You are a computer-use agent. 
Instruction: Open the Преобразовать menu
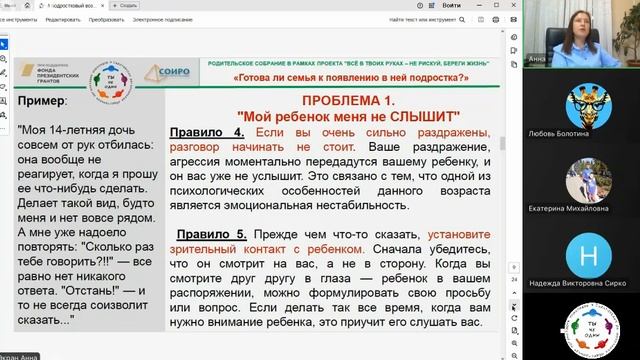pyautogui.click(x=107, y=20)
